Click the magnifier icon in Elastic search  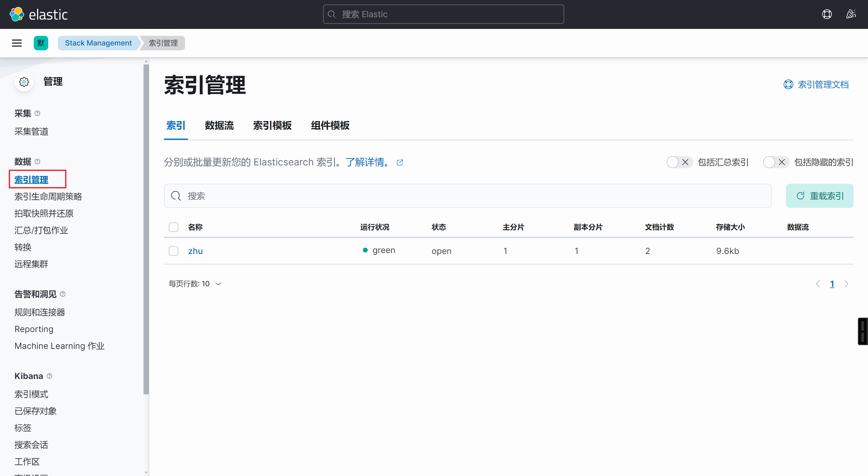(332, 14)
